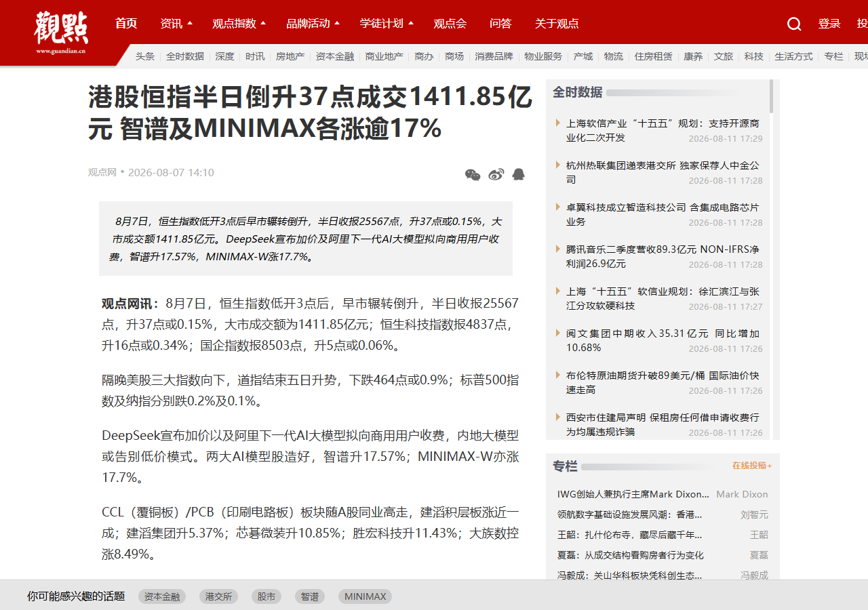Click the article date 2026-08-07 14:10

171,172
